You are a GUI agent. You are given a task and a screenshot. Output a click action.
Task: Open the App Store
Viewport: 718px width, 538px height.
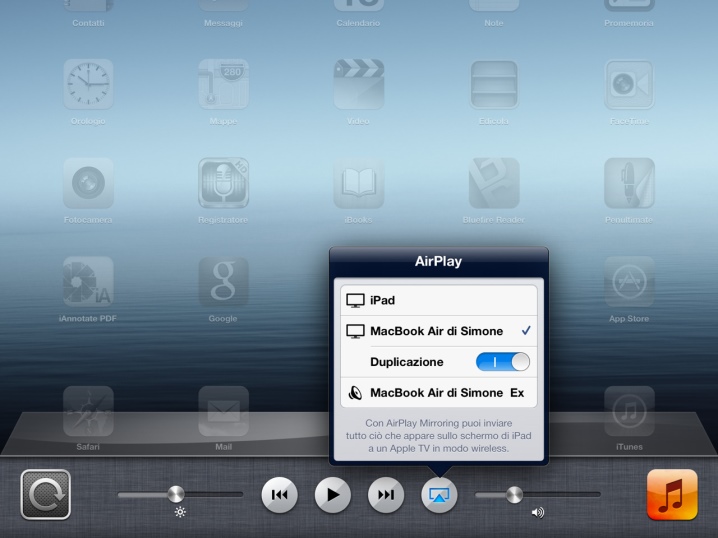629,282
